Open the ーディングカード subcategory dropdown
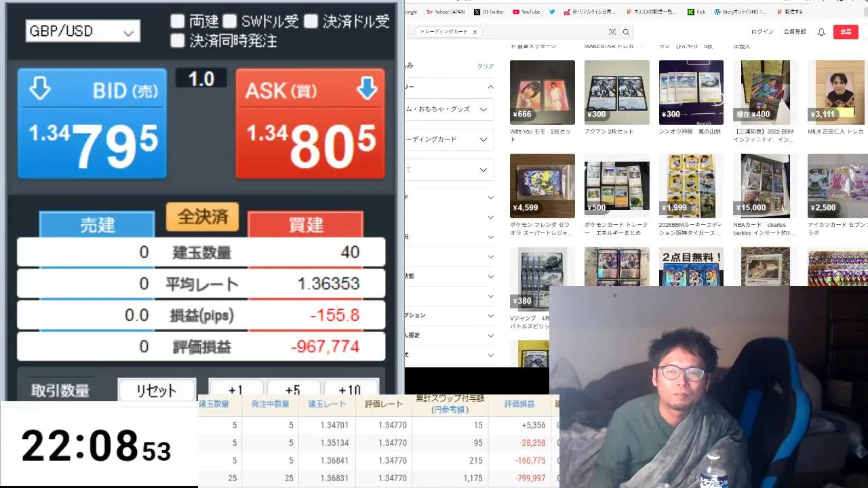The image size is (868, 488). (450, 140)
